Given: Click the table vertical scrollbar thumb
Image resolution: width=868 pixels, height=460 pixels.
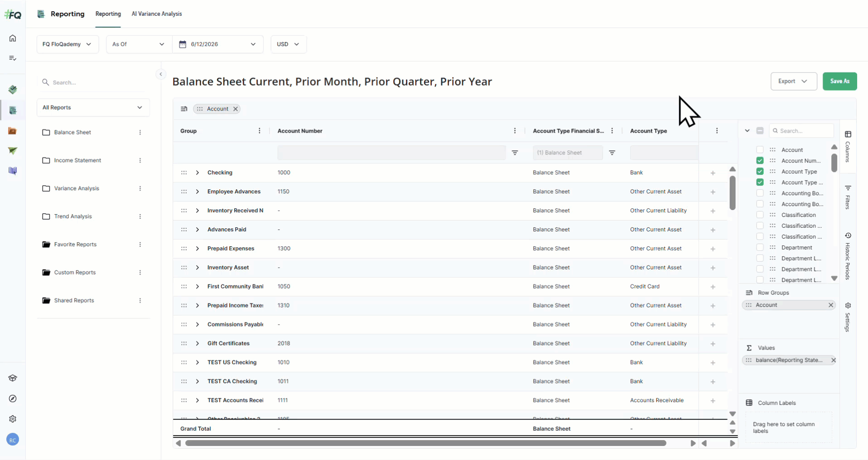Looking at the screenshot, I should click(x=733, y=193).
